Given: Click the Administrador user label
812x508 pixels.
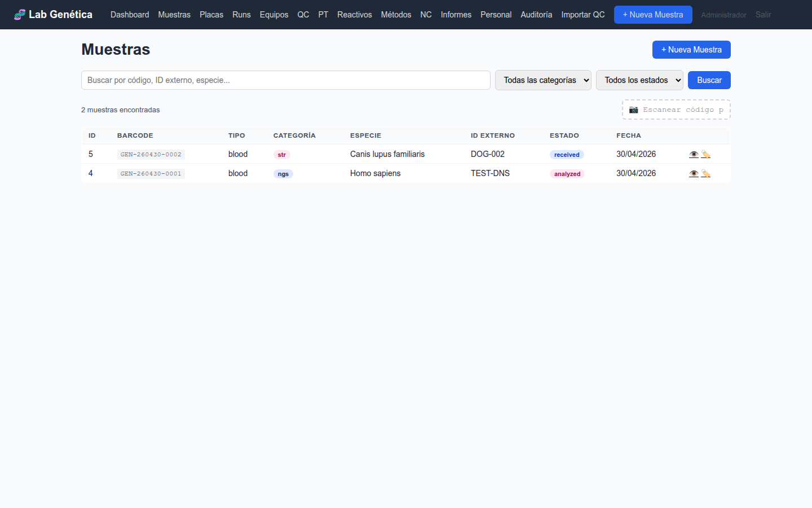Looking at the screenshot, I should [723, 15].
